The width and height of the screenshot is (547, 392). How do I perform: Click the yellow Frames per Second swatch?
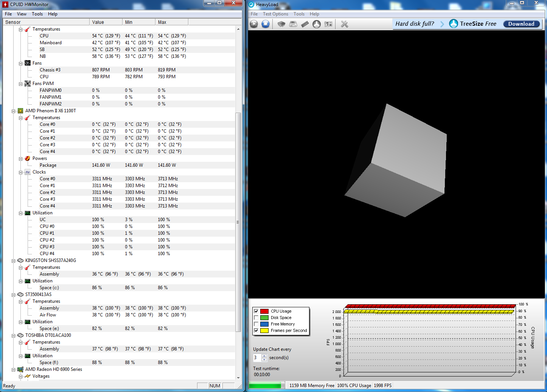[x=264, y=330]
